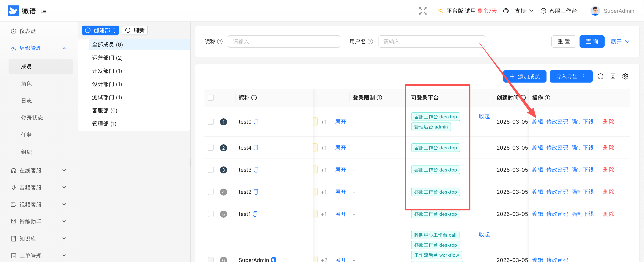Select all rows with the header checkbox
Image resolution: width=644 pixels, height=262 pixels.
211,97
